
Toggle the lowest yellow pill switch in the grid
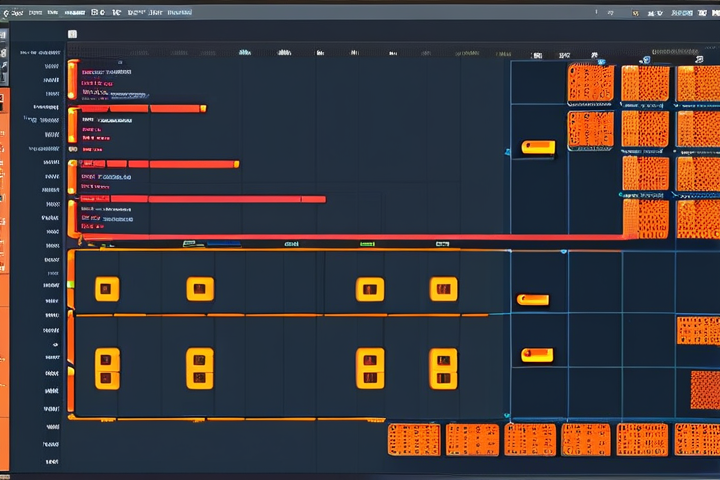pos(537,355)
